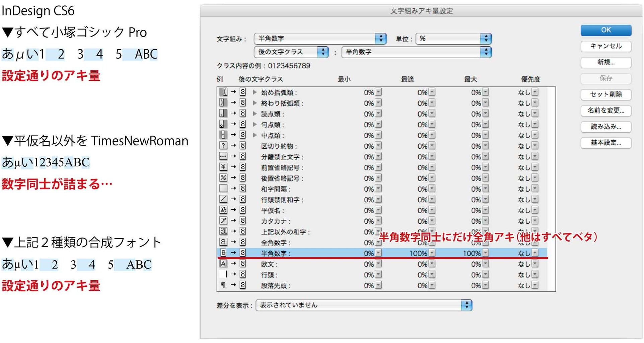The height and width of the screenshot is (343, 644).
Task: Click the 段落先頭 pilcrow icon
Action: click(x=223, y=285)
